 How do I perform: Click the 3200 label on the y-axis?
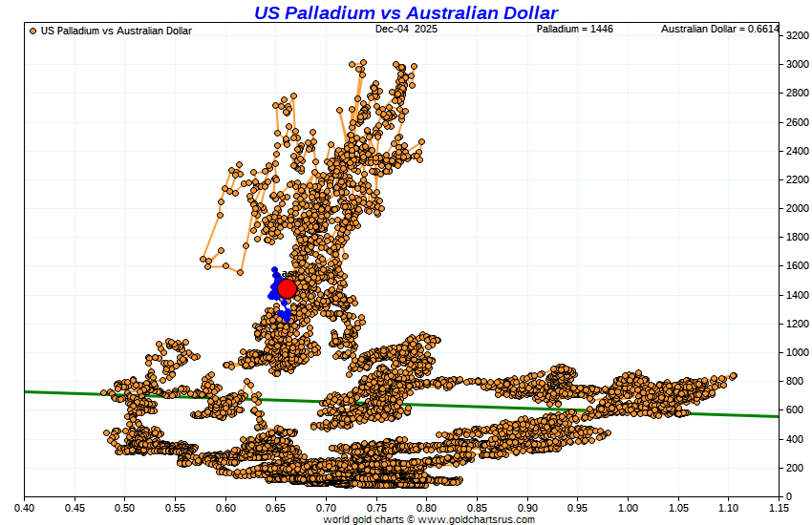(798, 35)
